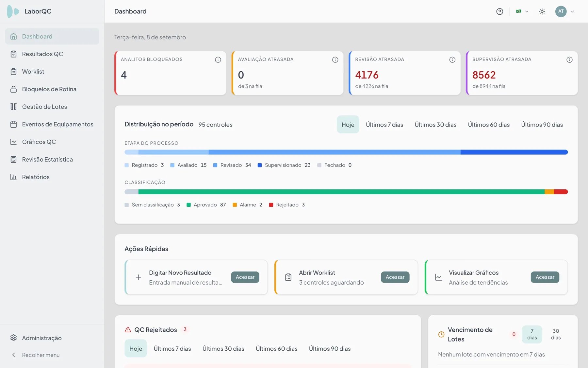Click the LaborQC logo icon
This screenshot has height=368, width=588.
pos(13,11)
